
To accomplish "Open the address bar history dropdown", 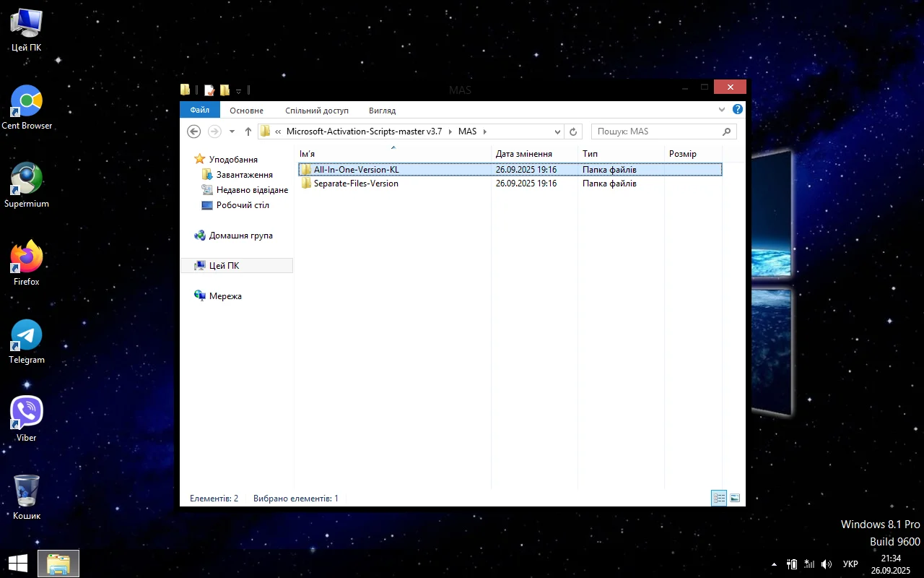I will [557, 131].
